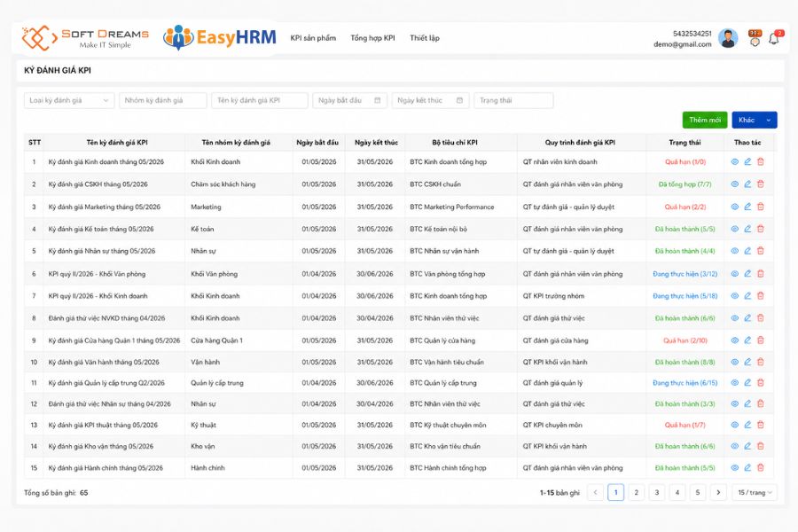Open the notification bell
Viewport: 798px width, 532px height.
[x=774, y=39]
